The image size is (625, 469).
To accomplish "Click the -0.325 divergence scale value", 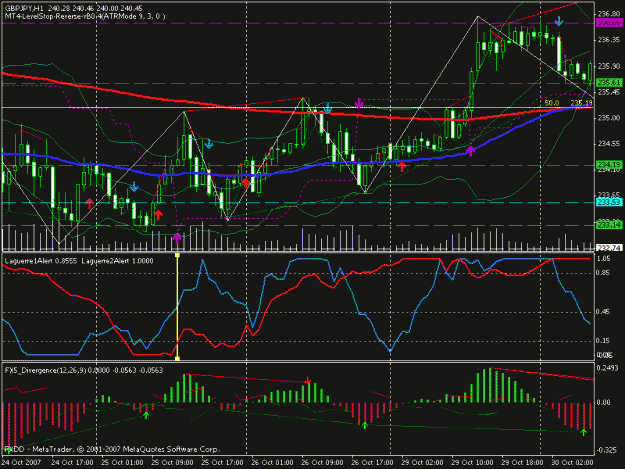I will pyautogui.click(x=607, y=450).
